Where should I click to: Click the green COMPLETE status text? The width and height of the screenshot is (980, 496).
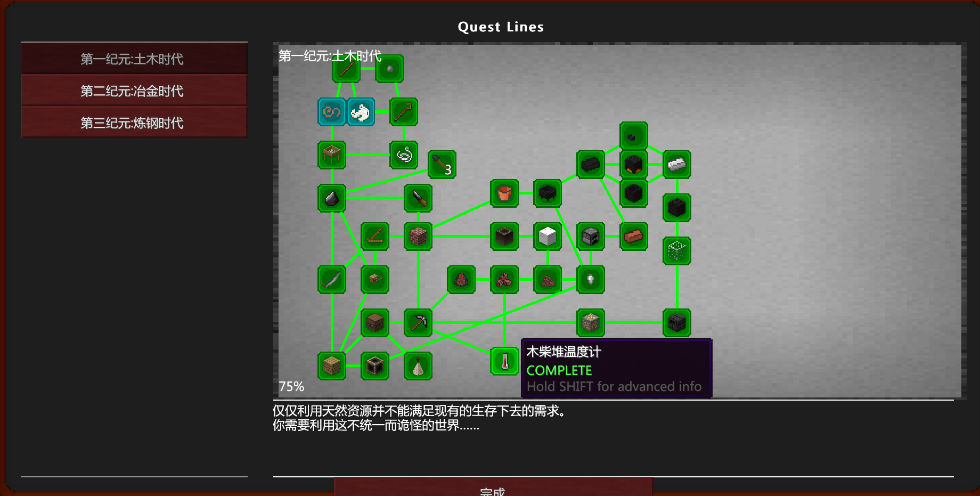[x=559, y=370]
